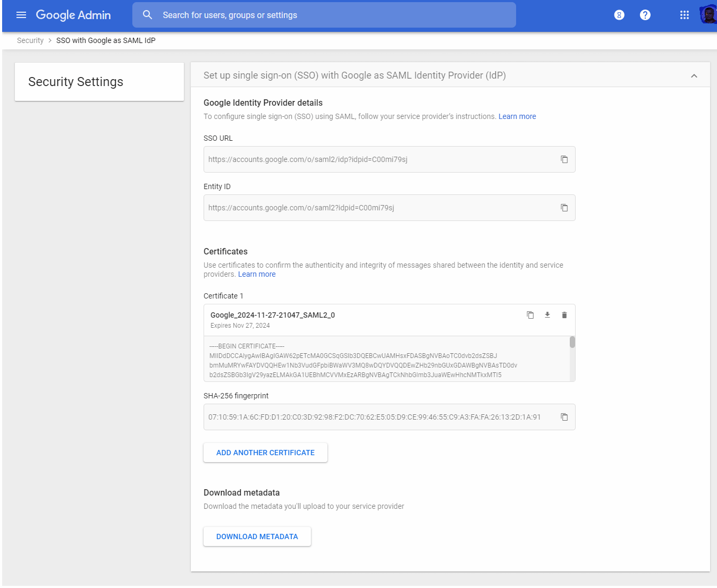Screen dimensions: 717x588
Task: Open Learn more about SAML SSO
Action: 517,116
